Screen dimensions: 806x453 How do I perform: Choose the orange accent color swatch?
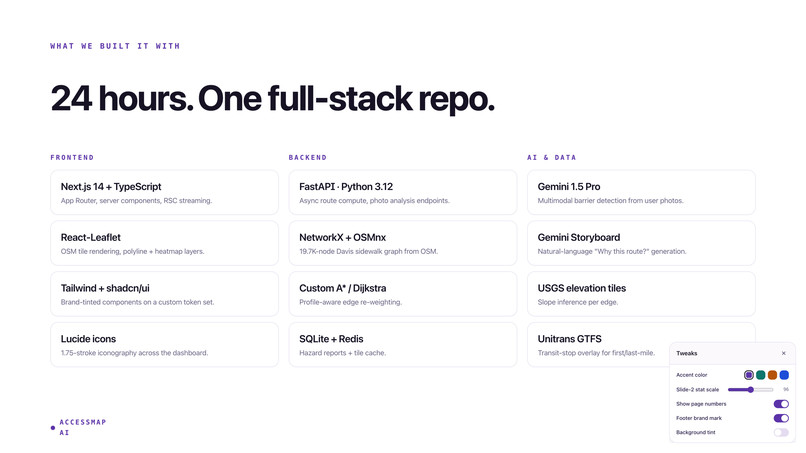coord(773,375)
